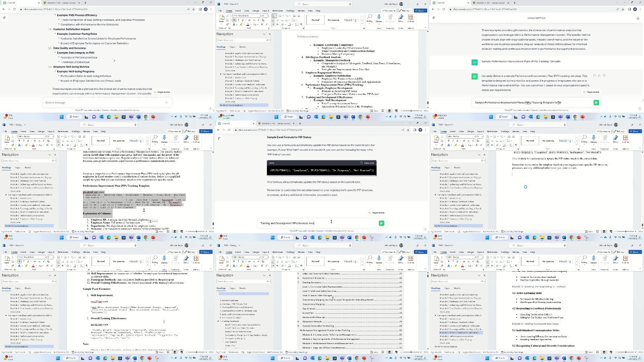Click Sort icon in Word window showing Skill Improvement
This screenshot has height=362, width=644.
(82, 266)
